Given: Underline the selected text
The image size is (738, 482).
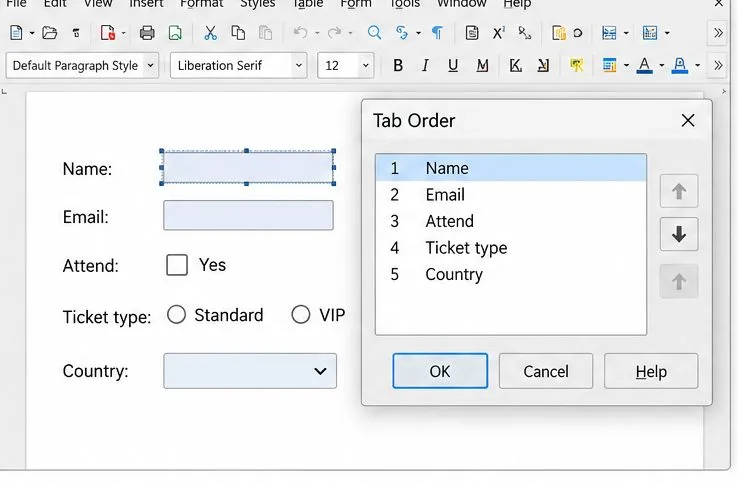Looking at the screenshot, I should (453, 65).
